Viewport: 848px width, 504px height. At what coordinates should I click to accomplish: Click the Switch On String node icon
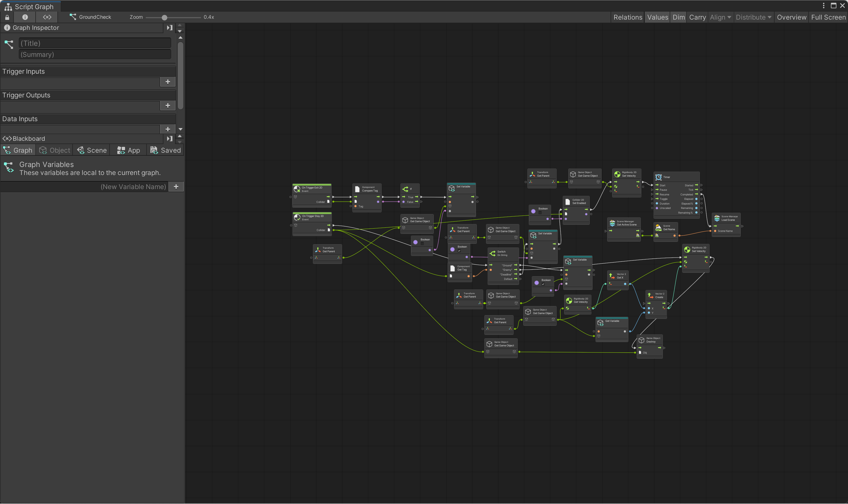point(493,253)
